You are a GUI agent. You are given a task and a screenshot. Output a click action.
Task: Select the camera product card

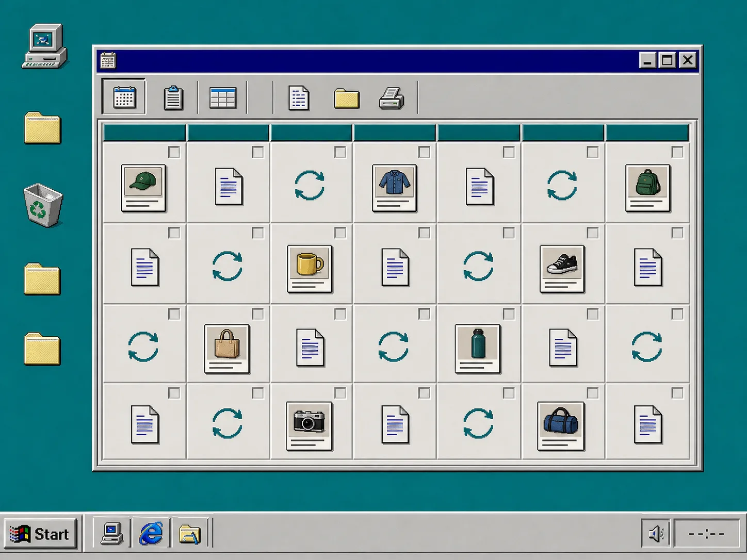click(309, 426)
